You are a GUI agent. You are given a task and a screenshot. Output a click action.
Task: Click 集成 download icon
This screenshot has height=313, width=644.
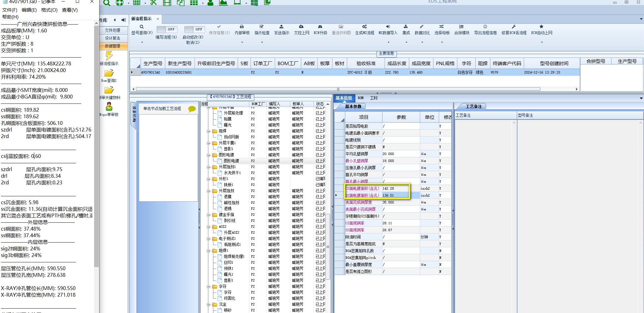(x=406, y=27)
